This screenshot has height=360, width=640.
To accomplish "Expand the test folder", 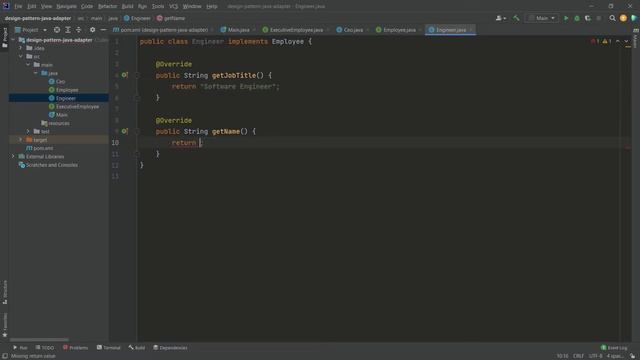I will [x=28, y=131].
